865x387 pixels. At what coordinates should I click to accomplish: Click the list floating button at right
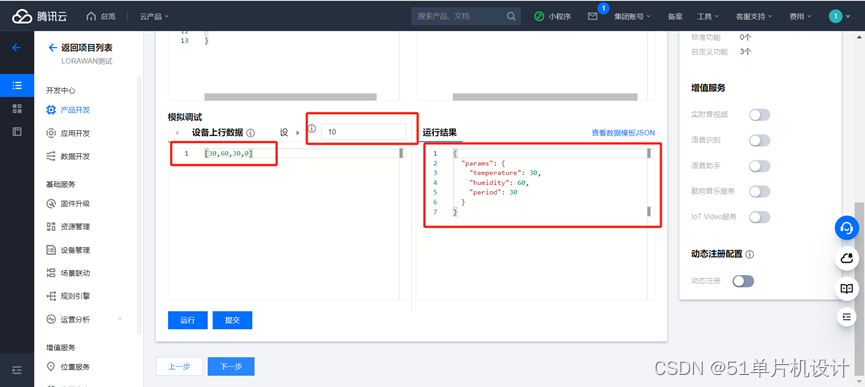coord(846,316)
